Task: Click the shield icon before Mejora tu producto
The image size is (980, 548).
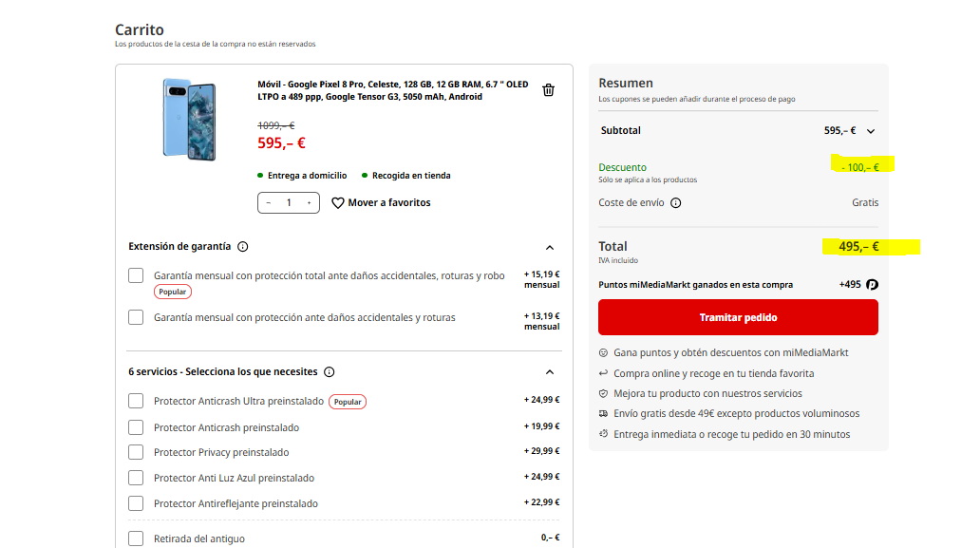Action: click(603, 393)
